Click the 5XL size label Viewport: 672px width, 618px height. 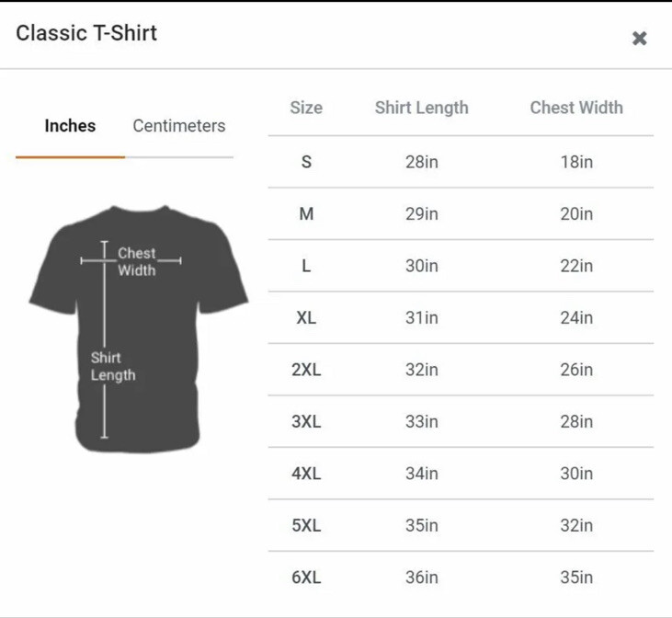[306, 525]
